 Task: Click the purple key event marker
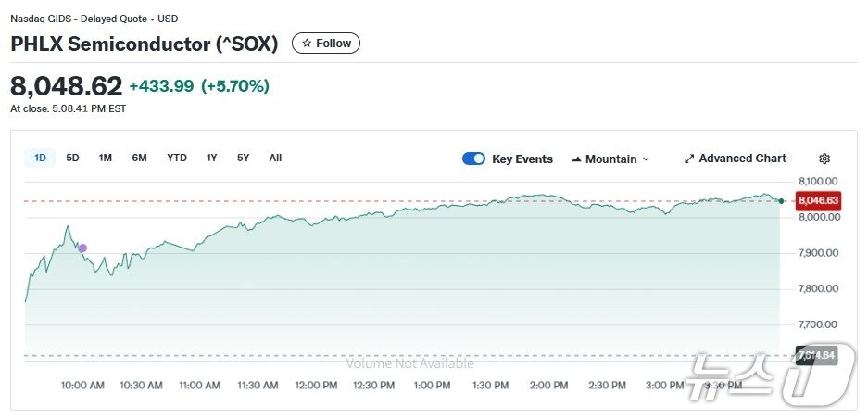click(x=82, y=248)
